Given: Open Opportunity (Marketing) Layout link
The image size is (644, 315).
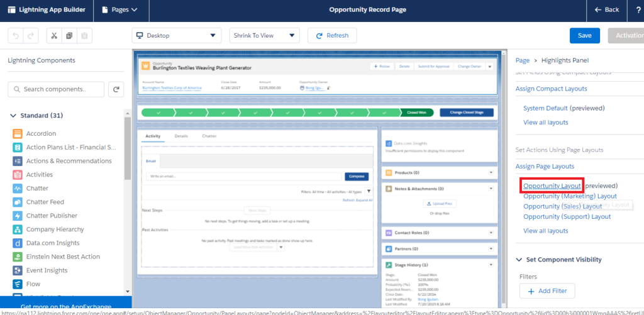Looking at the screenshot, I should click(570, 196).
